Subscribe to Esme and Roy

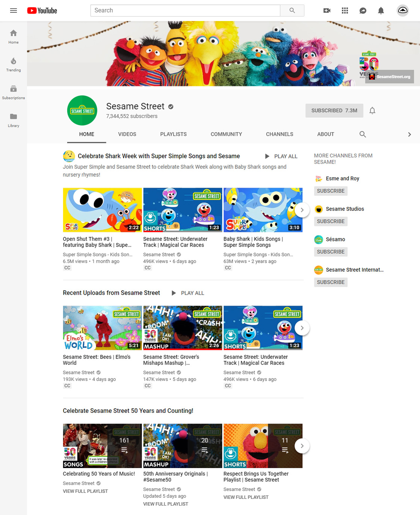point(331,191)
